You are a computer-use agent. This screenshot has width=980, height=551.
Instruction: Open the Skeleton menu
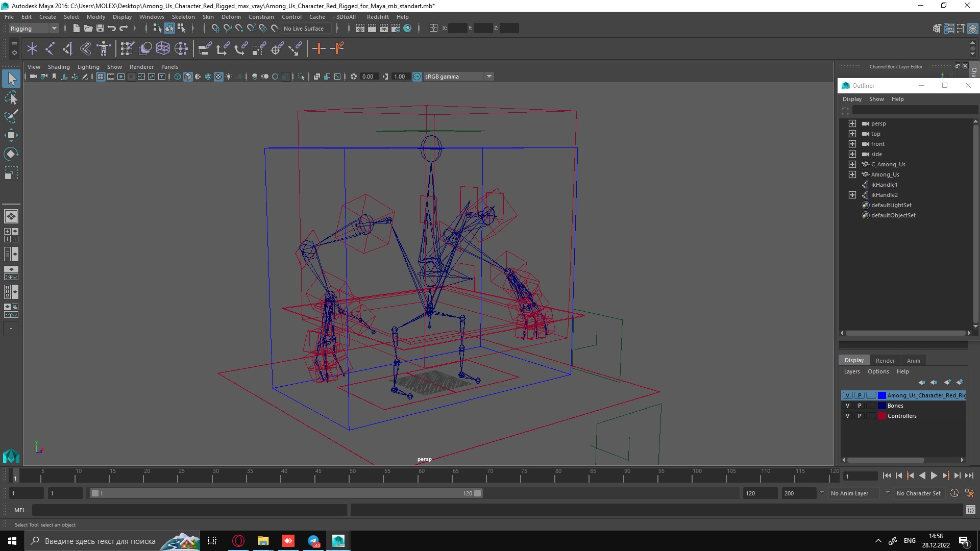tap(183, 17)
